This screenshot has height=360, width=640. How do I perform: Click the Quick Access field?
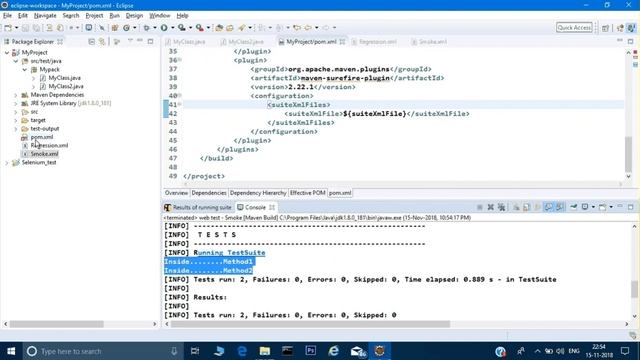tap(574, 27)
